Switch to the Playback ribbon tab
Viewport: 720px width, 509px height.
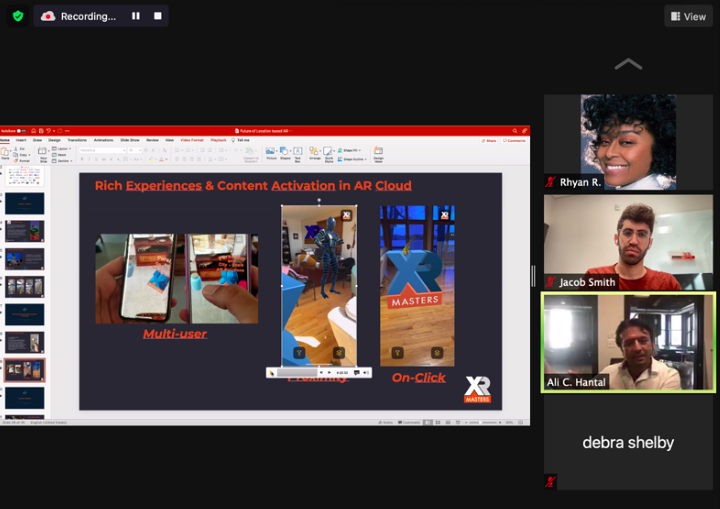tap(218, 140)
